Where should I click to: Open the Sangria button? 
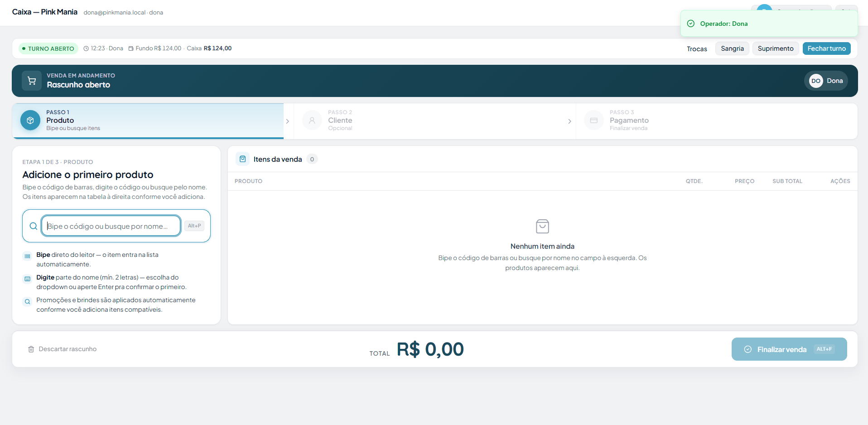(x=733, y=48)
